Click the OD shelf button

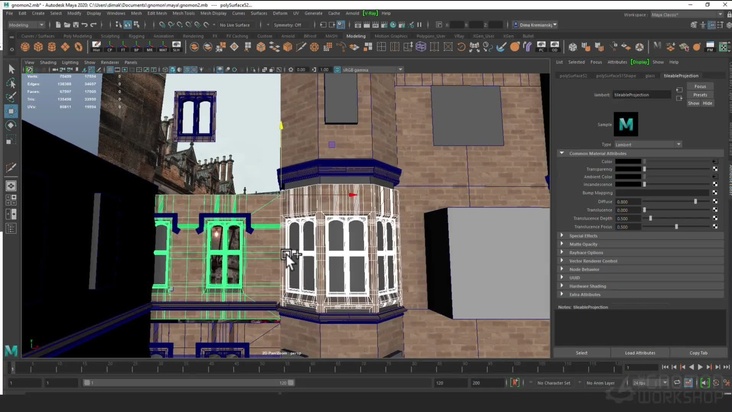click(x=555, y=47)
